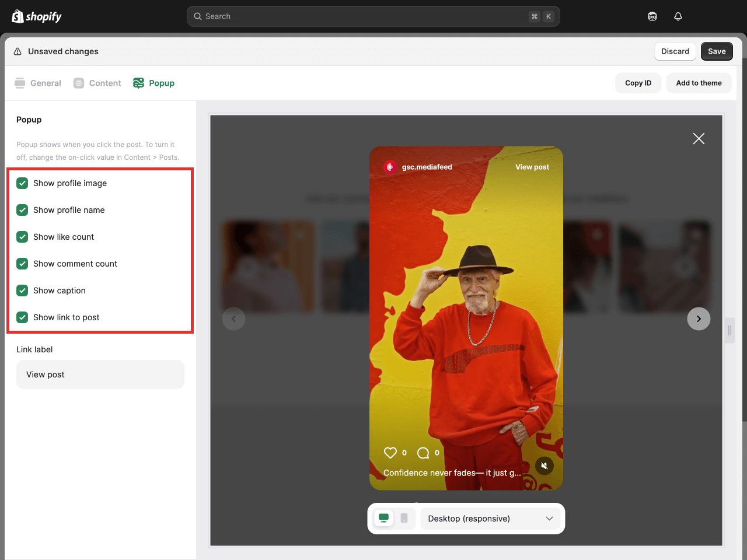Image resolution: width=747 pixels, height=560 pixels.
Task: Switch to mobile preview icon
Action: click(404, 518)
